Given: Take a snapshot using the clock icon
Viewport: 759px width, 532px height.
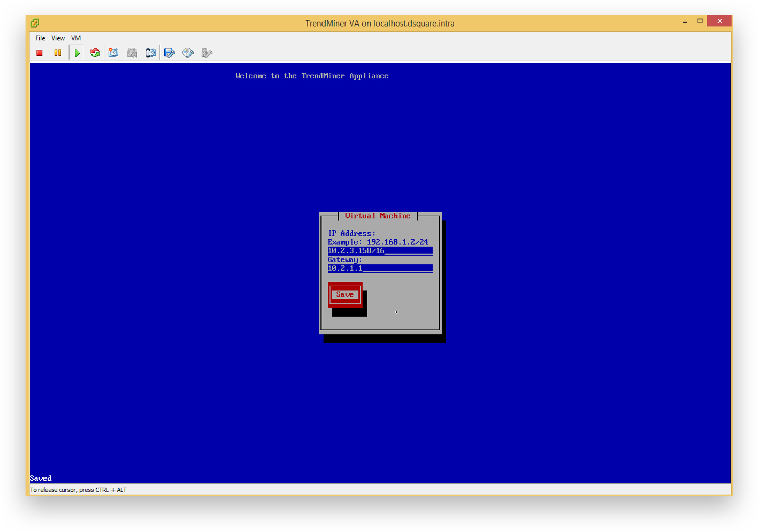Looking at the screenshot, I should (x=113, y=53).
